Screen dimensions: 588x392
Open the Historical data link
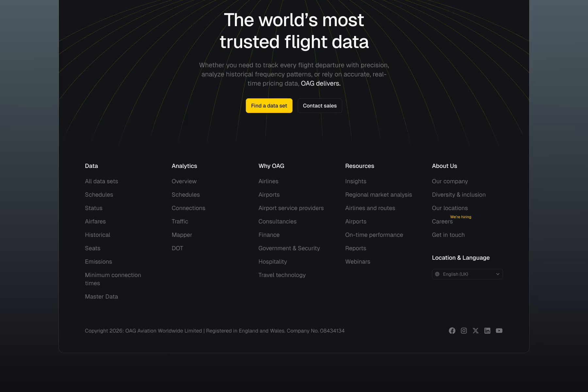point(98,235)
